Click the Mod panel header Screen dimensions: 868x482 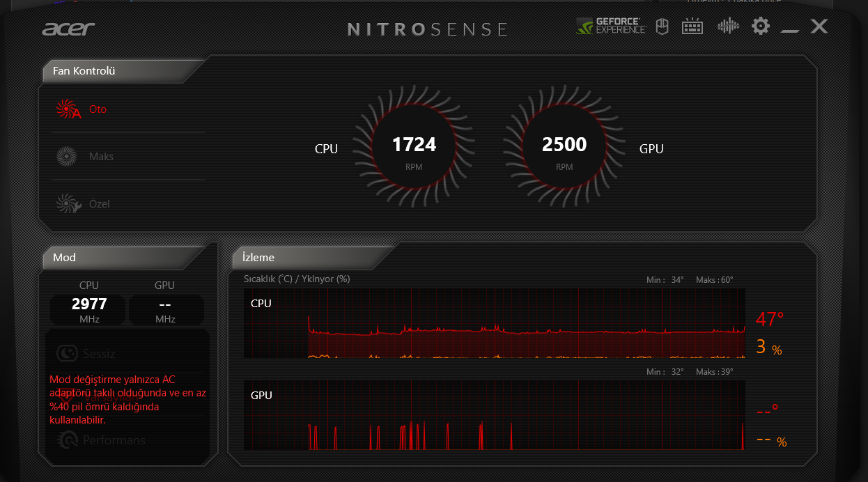pos(64,257)
